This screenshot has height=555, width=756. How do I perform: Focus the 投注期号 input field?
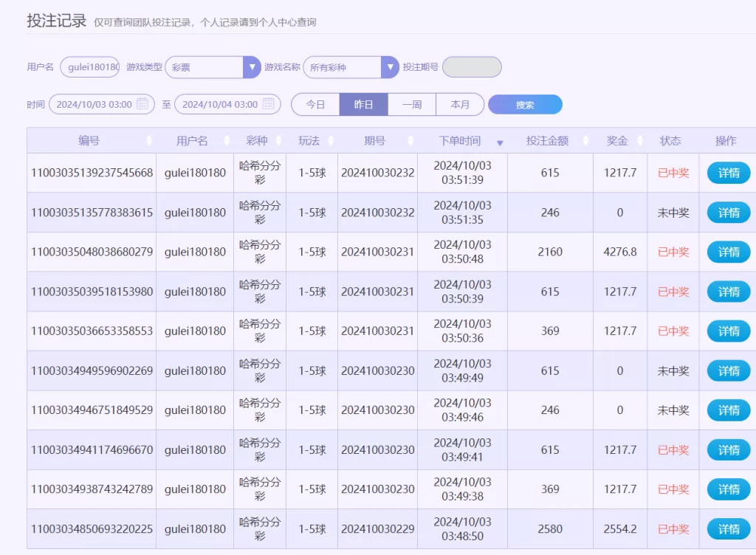pyautogui.click(x=472, y=67)
